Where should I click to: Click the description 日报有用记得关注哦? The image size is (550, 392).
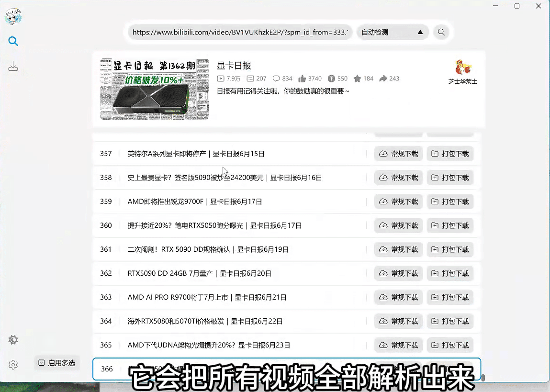tap(283, 91)
